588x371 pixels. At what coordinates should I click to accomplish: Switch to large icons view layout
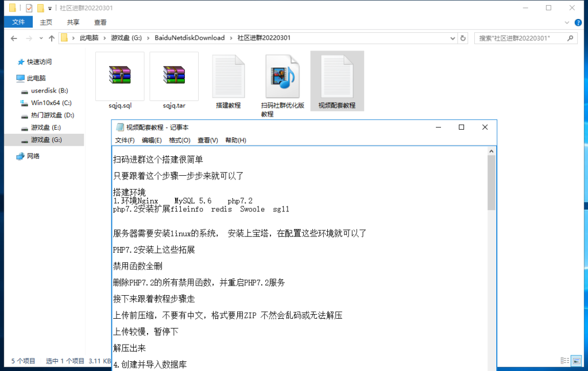577,361
